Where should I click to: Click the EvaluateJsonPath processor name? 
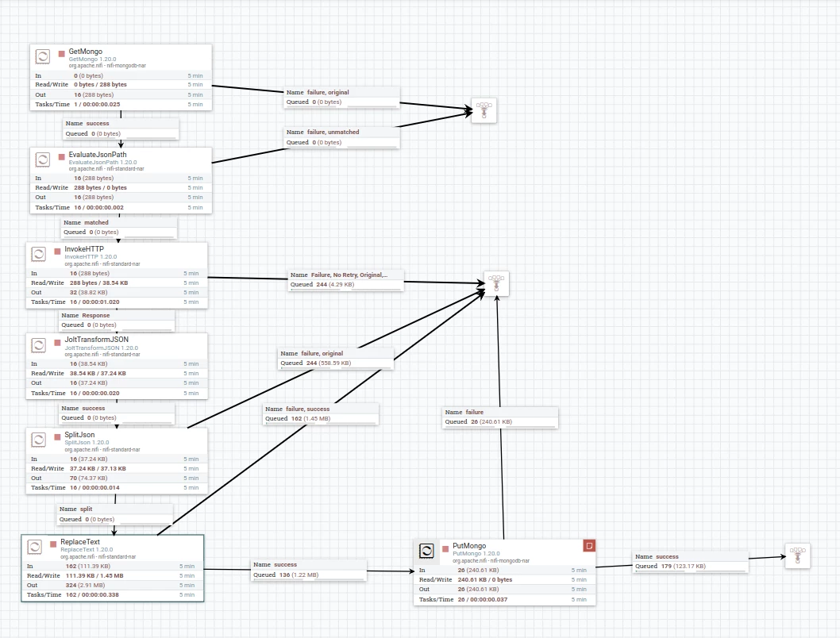pos(98,155)
